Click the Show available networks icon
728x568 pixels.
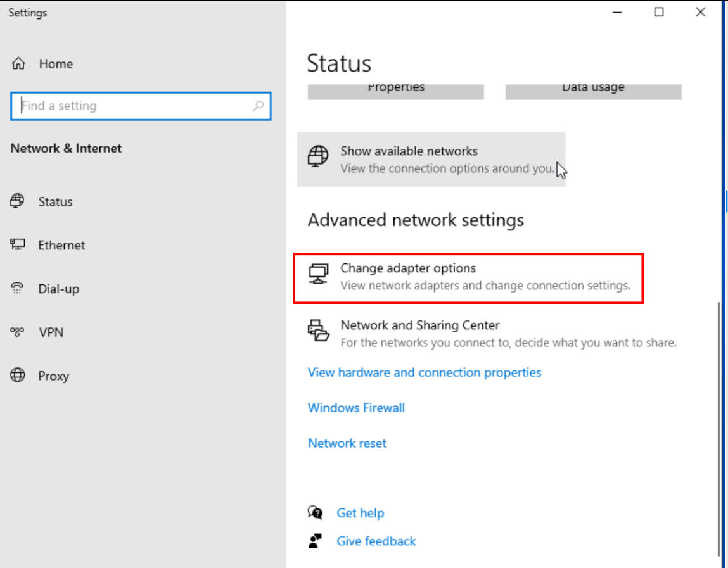tap(318, 156)
